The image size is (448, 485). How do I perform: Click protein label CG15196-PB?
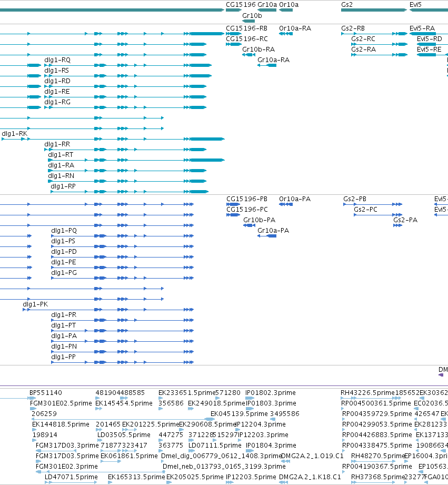[247, 199]
